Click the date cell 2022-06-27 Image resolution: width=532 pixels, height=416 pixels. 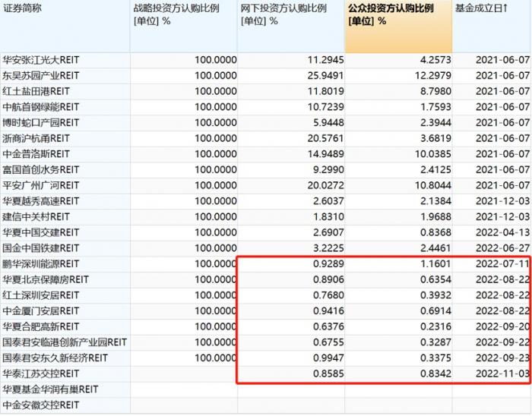click(x=502, y=248)
